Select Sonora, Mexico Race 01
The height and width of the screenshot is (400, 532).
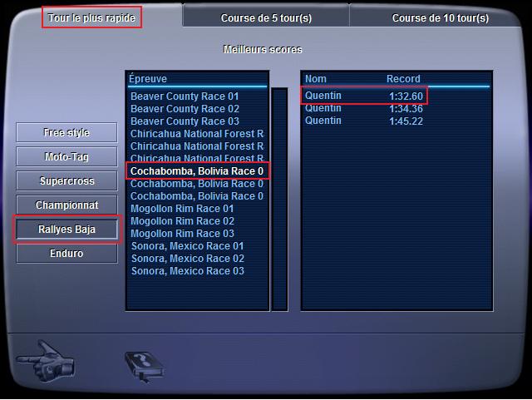tap(187, 246)
